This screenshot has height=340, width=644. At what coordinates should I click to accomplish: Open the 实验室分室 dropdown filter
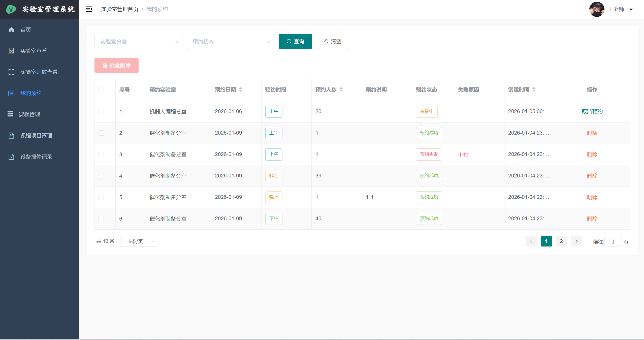tap(138, 41)
